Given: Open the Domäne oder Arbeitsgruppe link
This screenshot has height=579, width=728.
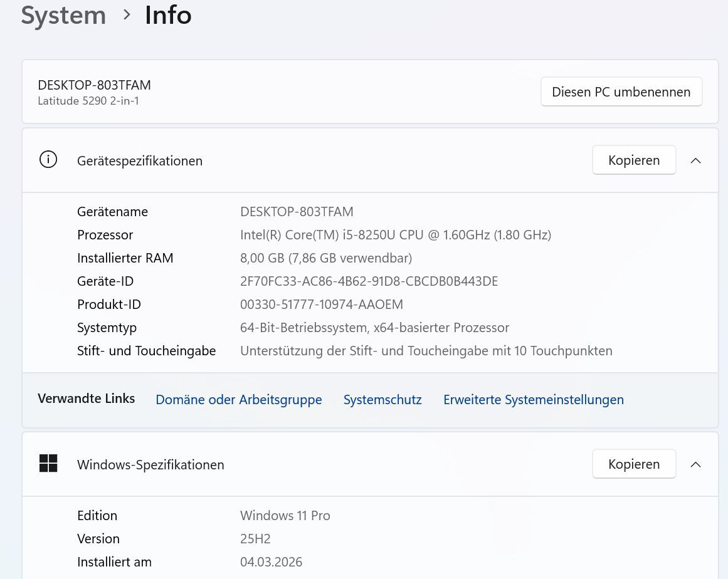Looking at the screenshot, I should pyautogui.click(x=238, y=400).
